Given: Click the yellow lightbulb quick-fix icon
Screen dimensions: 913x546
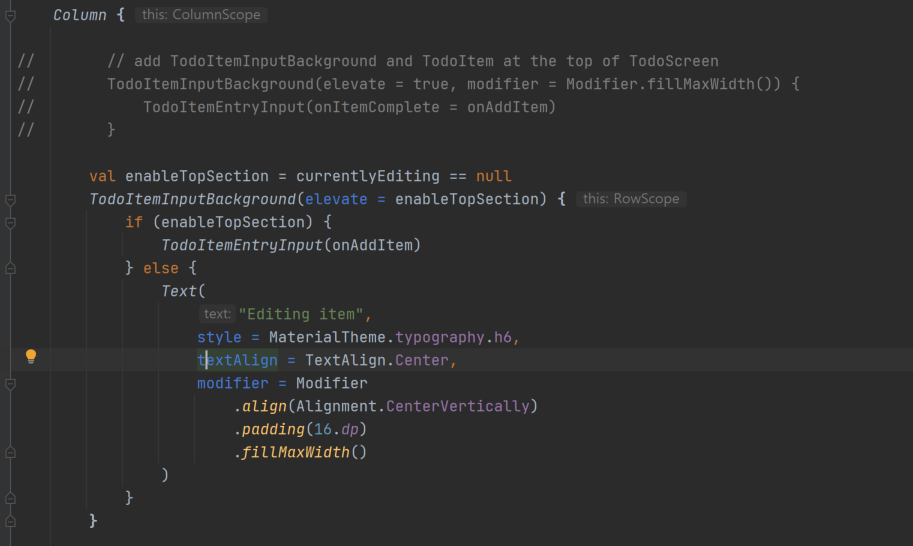Looking at the screenshot, I should [31, 356].
